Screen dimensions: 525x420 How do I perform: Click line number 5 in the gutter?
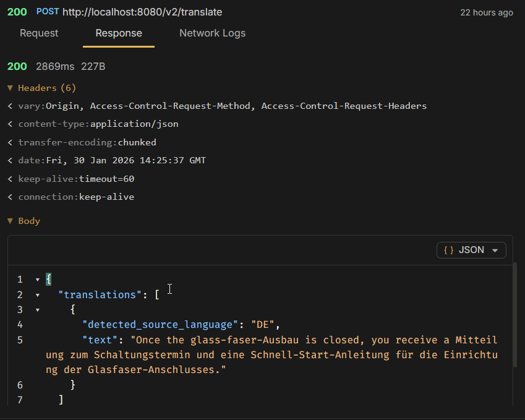pyautogui.click(x=20, y=340)
